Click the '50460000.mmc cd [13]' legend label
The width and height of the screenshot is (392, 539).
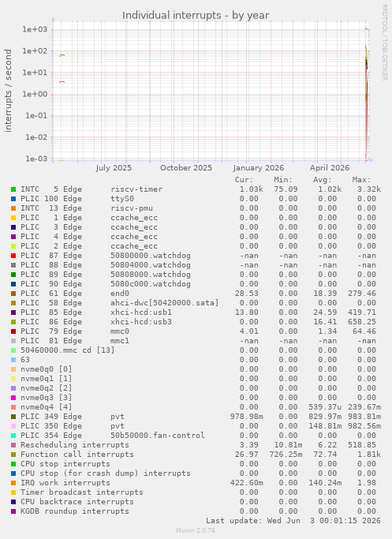(67, 350)
